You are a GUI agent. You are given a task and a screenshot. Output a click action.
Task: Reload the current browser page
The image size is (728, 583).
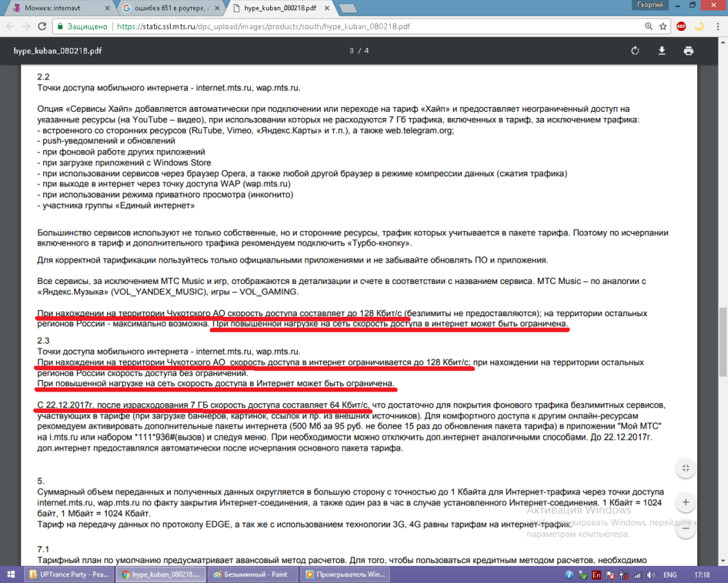click(42, 27)
